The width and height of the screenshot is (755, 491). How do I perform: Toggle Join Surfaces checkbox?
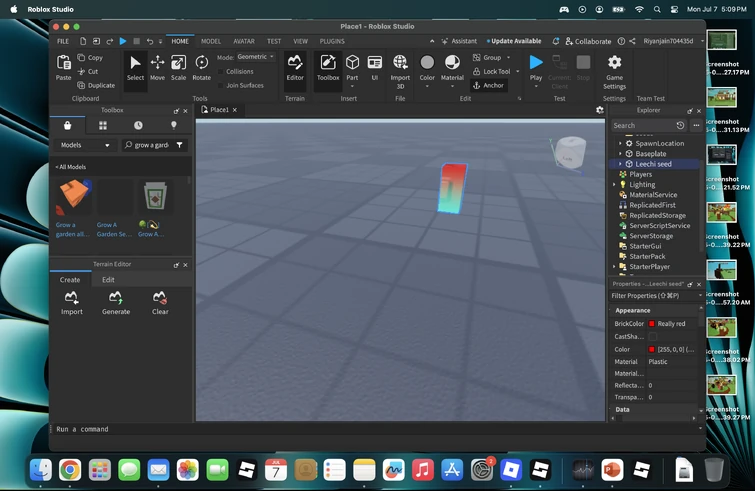pos(221,85)
